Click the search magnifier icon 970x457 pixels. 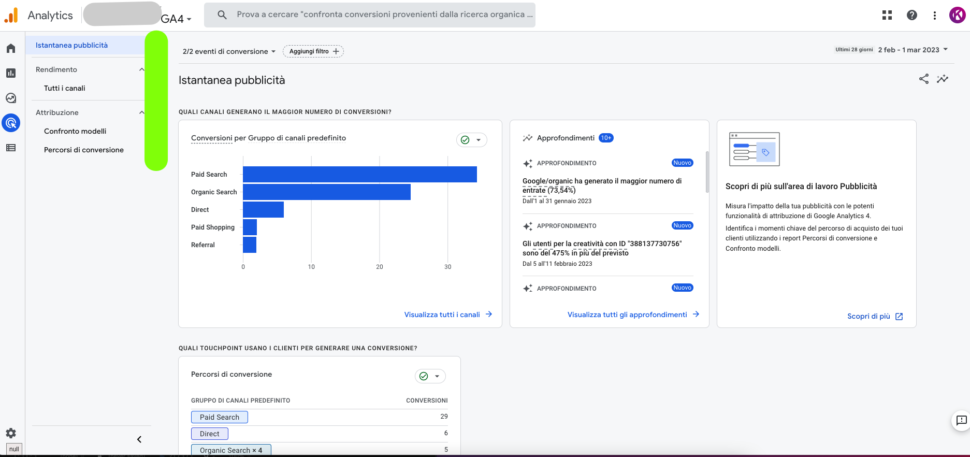pyautogui.click(x=222, y=15)
